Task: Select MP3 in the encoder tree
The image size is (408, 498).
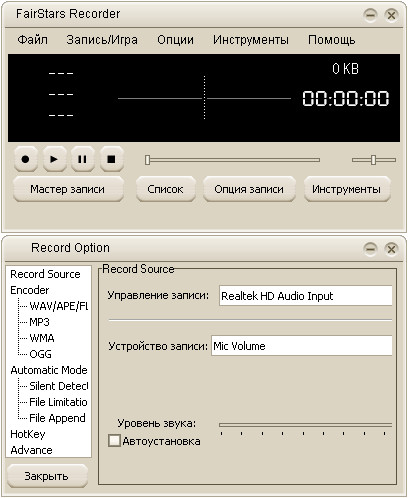Action: (39, 322)
